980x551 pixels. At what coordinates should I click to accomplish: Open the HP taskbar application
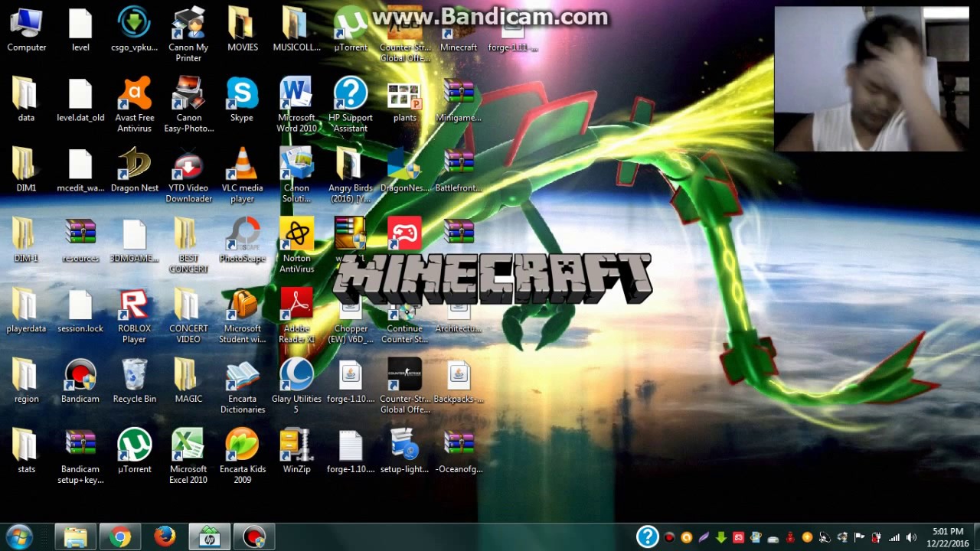point(209,537)
